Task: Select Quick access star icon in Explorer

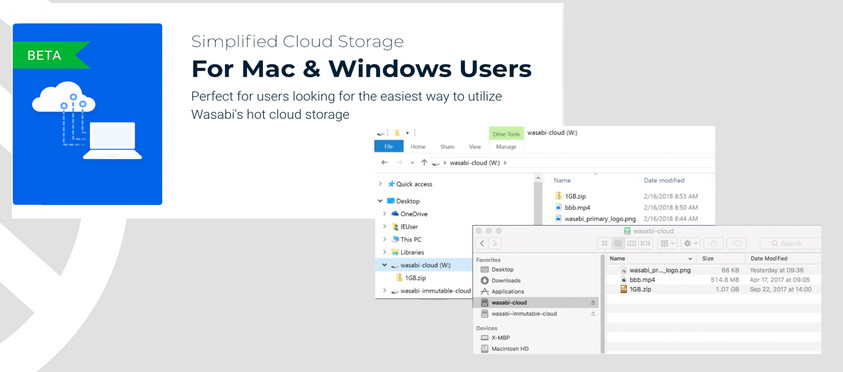Action: 391,184
